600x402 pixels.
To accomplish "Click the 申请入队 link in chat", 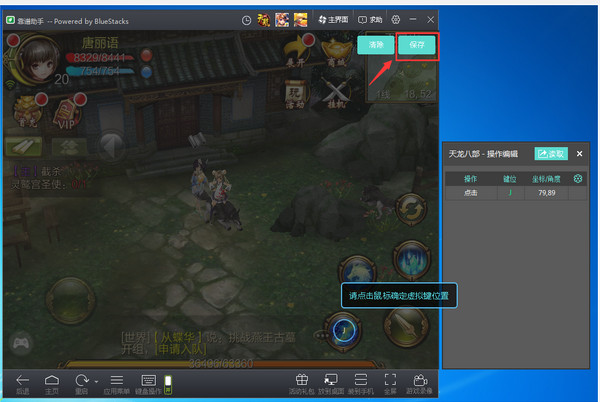I will (x=180, y=349).
